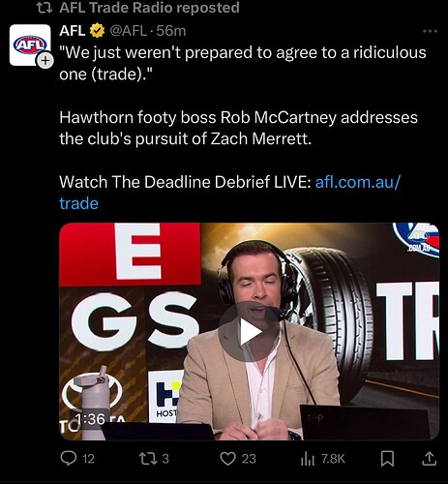The height and width of the screenshot is (484, 448).
Task: Click the gold verified badge
Action: 97,31
